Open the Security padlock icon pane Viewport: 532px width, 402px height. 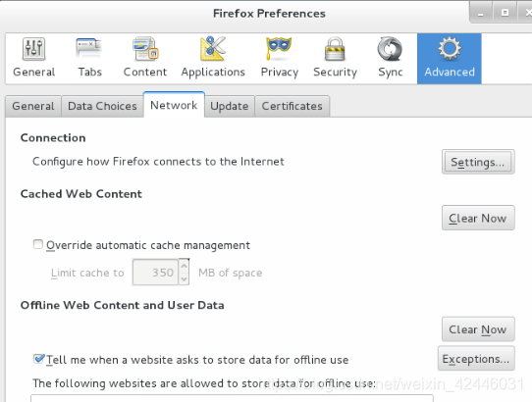335,58
